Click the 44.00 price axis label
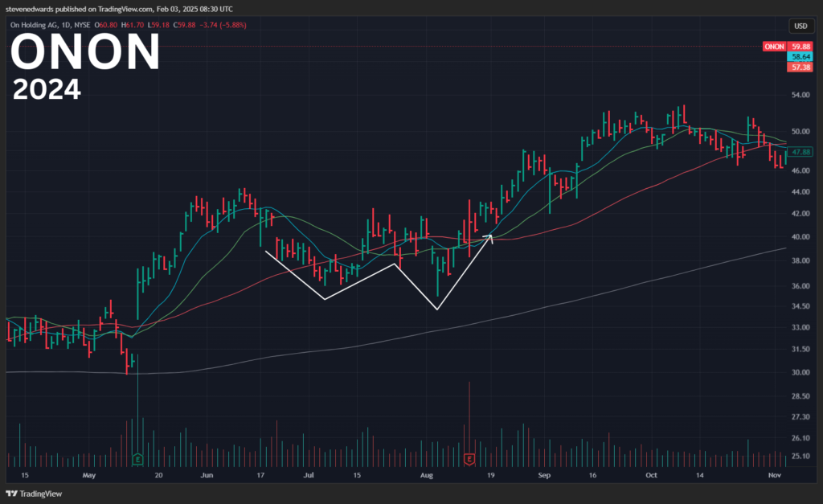This screenshot has height=504, width=823. coord(800,192)
